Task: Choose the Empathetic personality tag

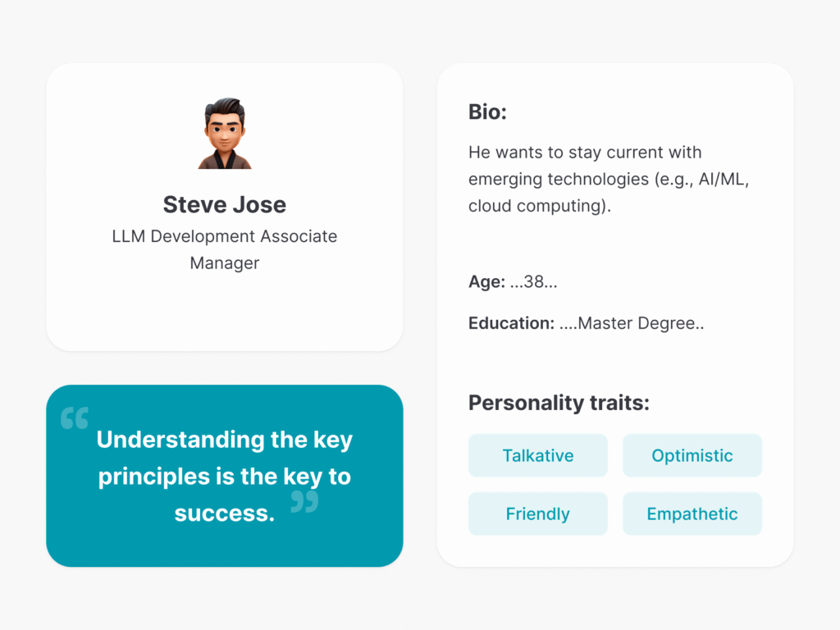Action: pyautogui.click(x=692, y=514)
